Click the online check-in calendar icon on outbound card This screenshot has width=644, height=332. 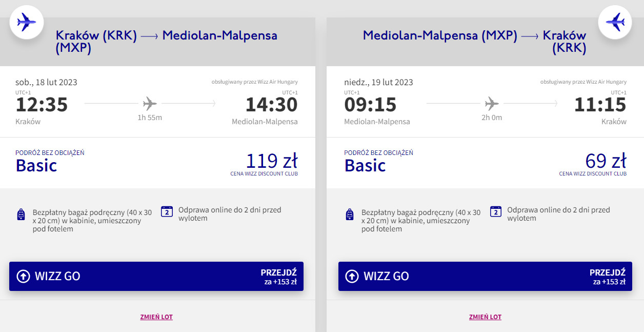[167, 211]
